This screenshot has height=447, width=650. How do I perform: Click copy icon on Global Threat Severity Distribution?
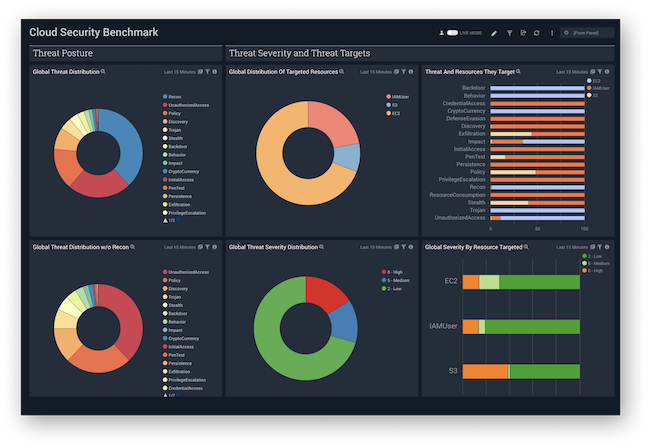pos(398,245)
